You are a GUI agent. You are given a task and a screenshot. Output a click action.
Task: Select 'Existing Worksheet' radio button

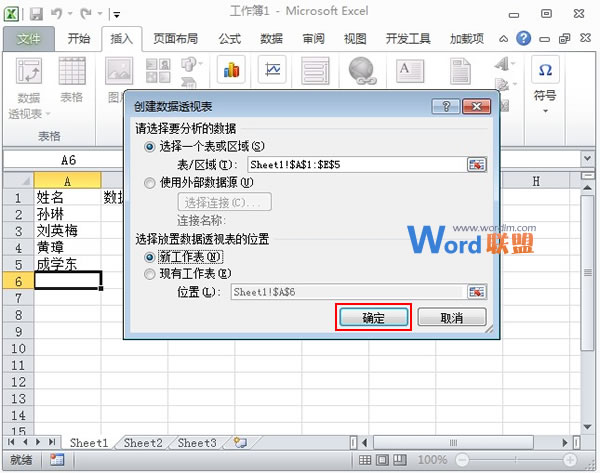[149, 274]
